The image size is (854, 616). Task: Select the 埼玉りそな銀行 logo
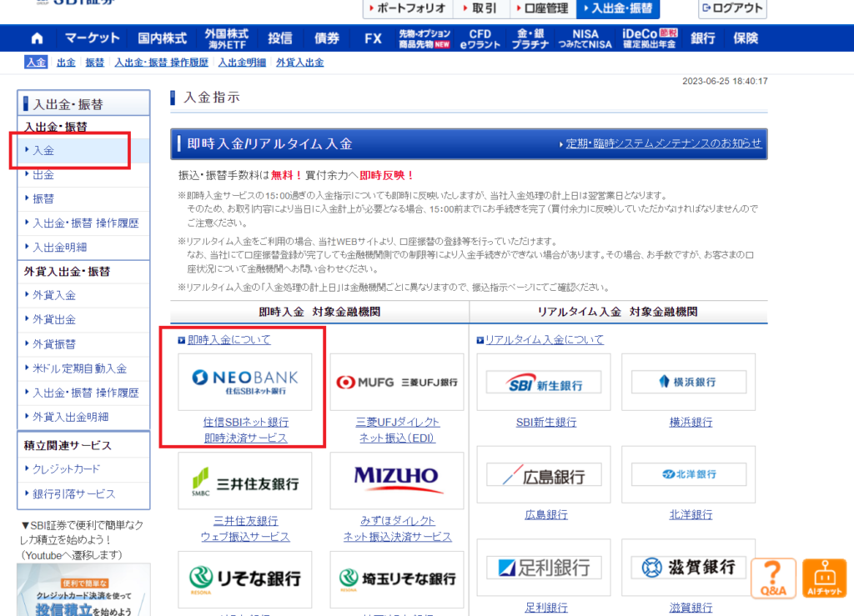pyautogui.click(x=397, y=579)
